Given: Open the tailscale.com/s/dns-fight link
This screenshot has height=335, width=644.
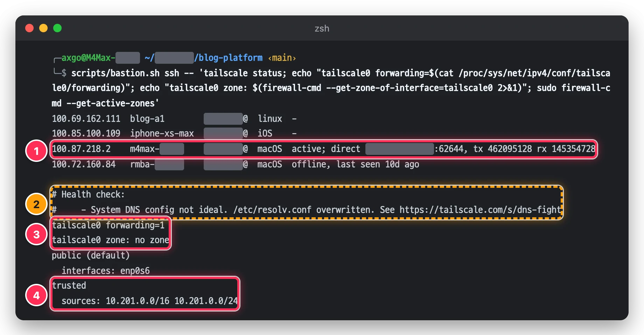Looking at the screenshot, I should pos(480,210).
